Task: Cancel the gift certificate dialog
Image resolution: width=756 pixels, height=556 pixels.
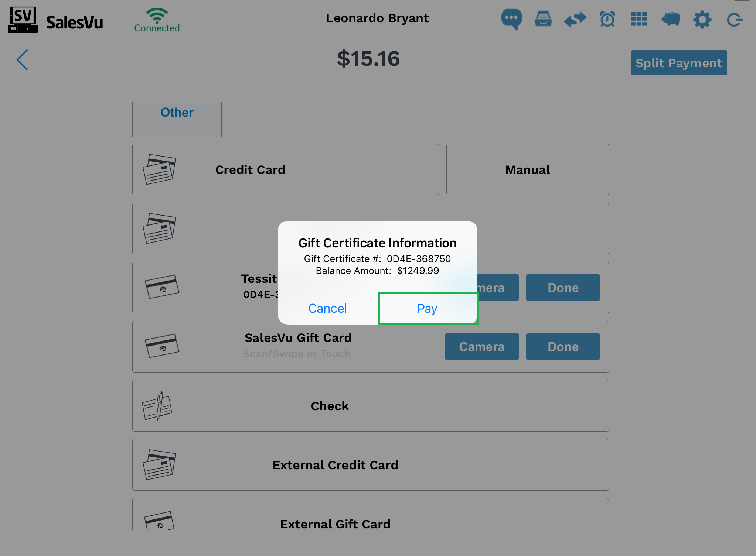Action: [328, 308]
